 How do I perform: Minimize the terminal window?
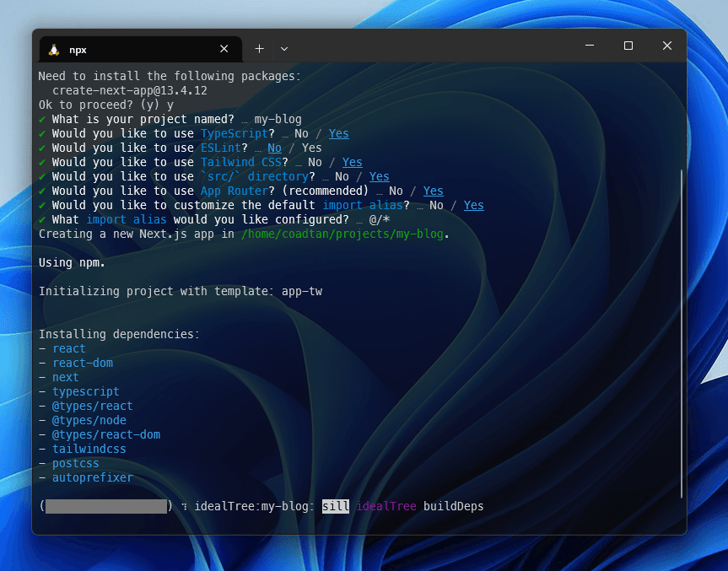pyautogui.click(x=590, y=46)
